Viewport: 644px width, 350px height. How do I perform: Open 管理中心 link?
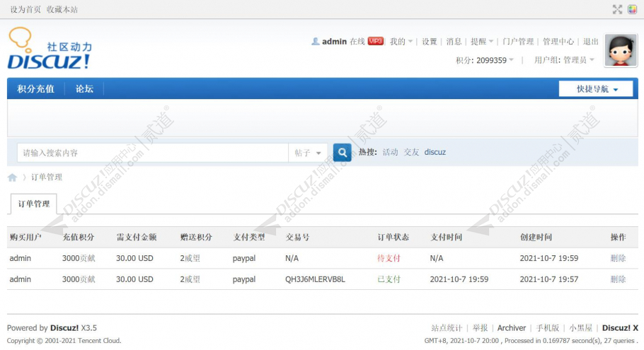pyautogui.click(x=558, y=42)
